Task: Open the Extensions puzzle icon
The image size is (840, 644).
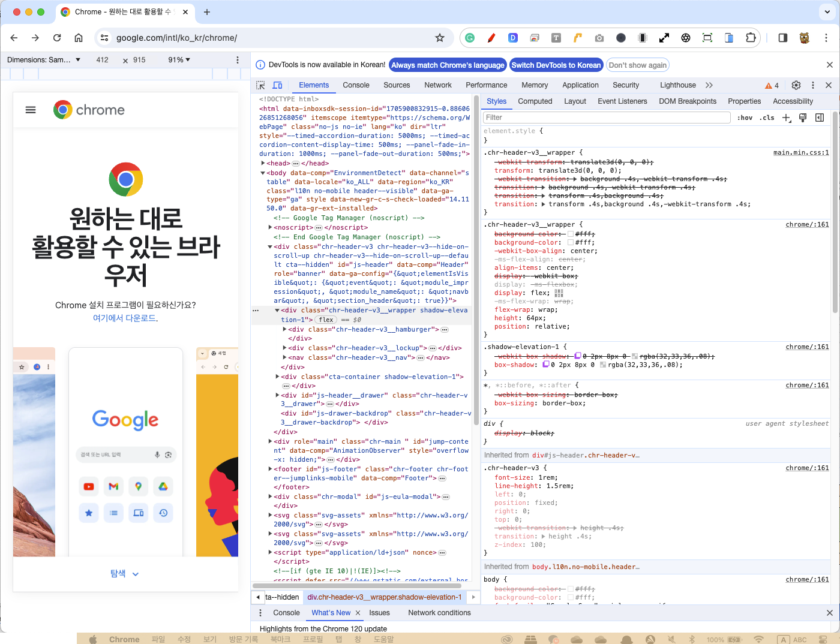Action: coord(751,38)
